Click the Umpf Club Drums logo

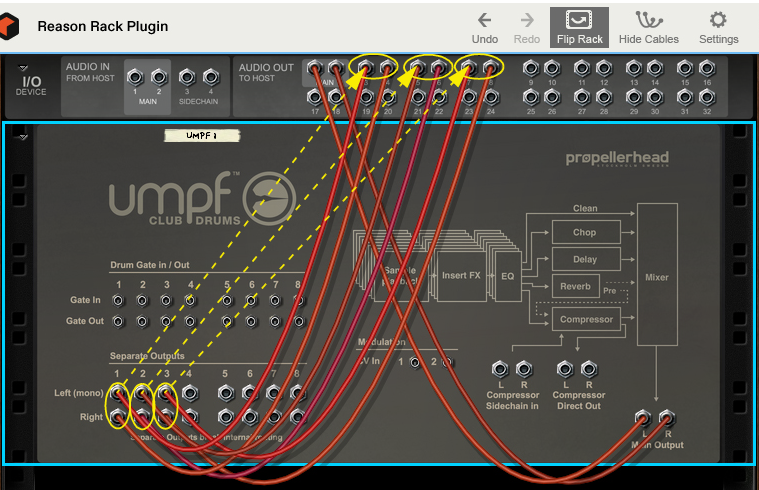tap(202, 199)
